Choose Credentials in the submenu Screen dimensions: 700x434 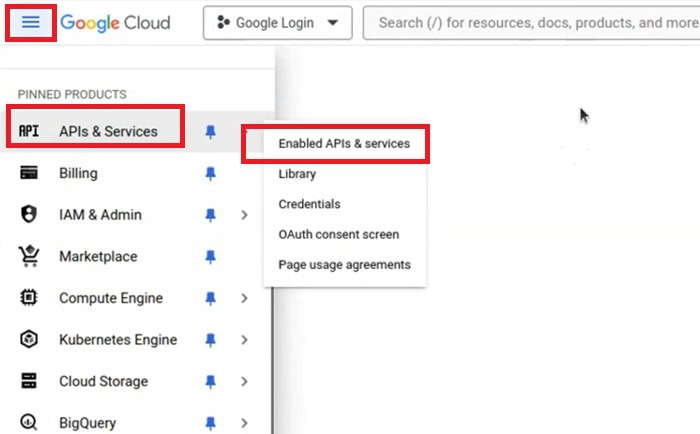(309, 204)
